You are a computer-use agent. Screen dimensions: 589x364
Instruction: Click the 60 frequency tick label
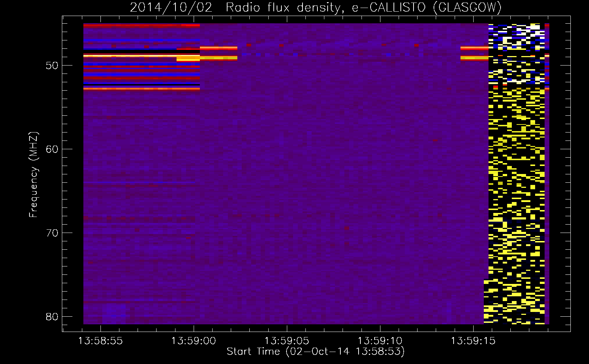coord(52,149)
